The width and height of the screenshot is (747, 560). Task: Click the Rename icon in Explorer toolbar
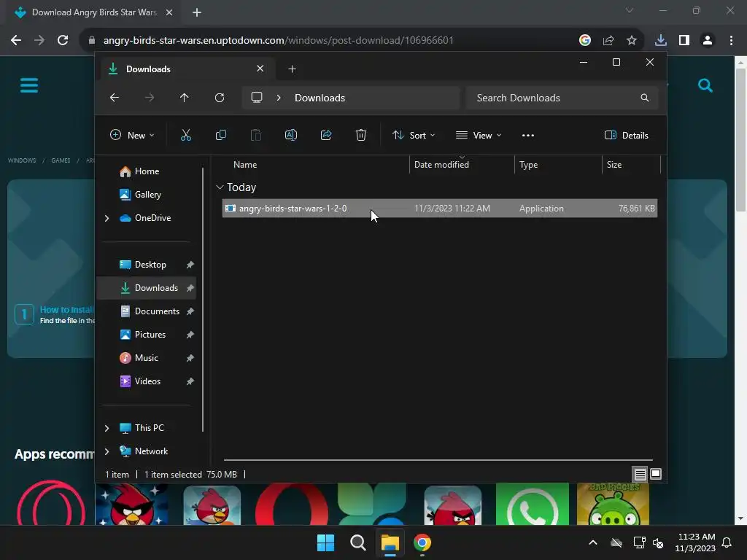pyautogui.click(x=291, y=135)
